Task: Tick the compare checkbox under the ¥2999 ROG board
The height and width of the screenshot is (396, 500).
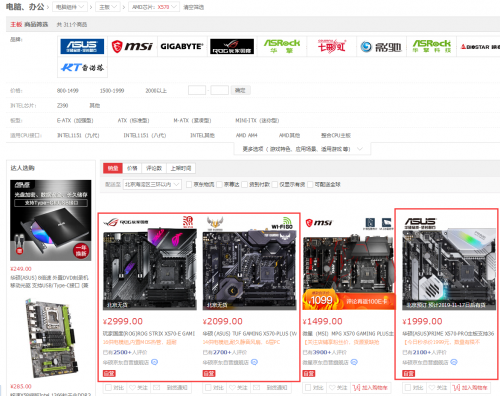Action: (x=108, y=388)
